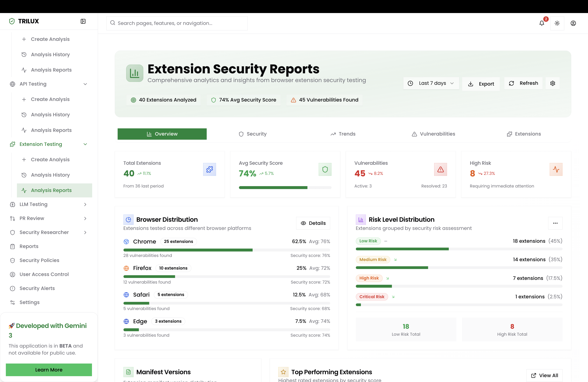588x382 pixels.
Task: Click the Export button
Action: [481, 84]
